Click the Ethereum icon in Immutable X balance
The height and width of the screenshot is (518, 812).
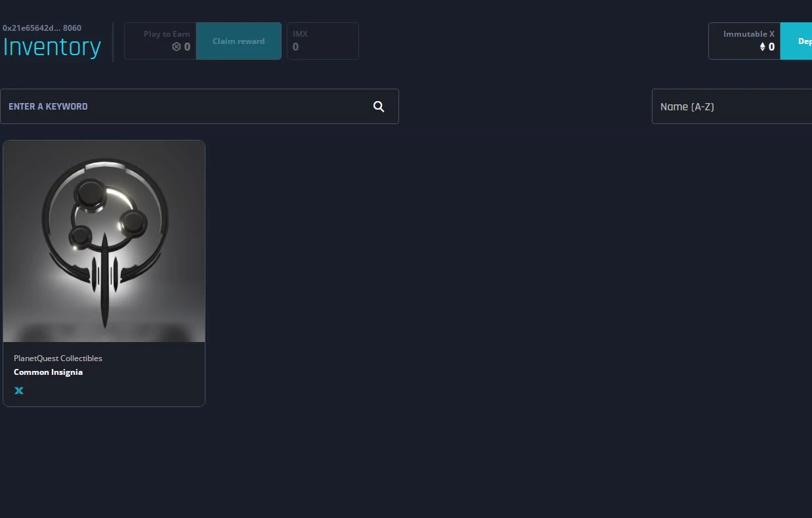[x=763, y=47]
